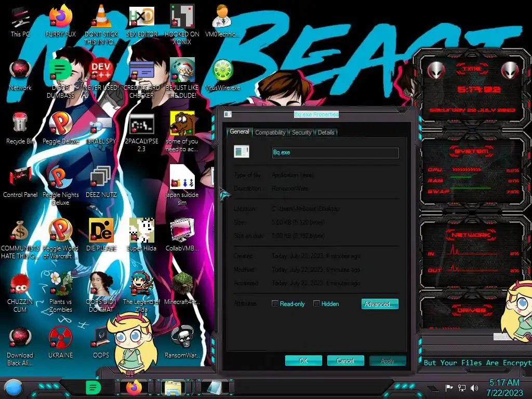
Task: Select the CHUZZIN CUM red fuzzball icon
Action: click(20, 292)
